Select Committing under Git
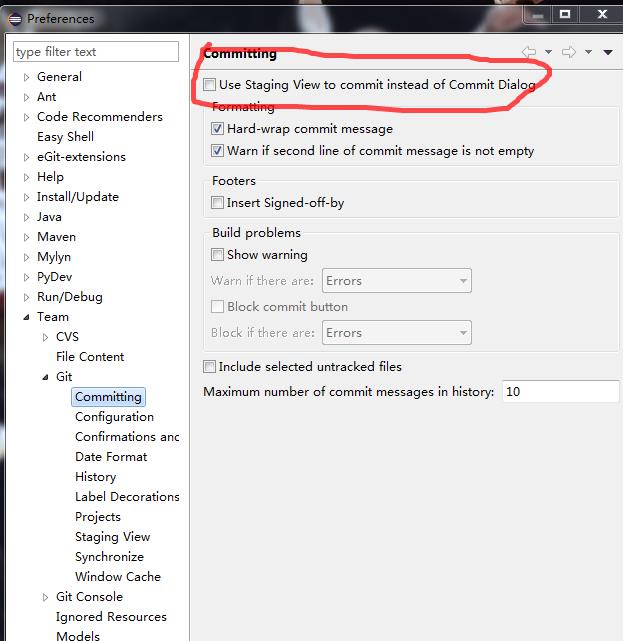 pyautogui.click(x=108, y=397)
